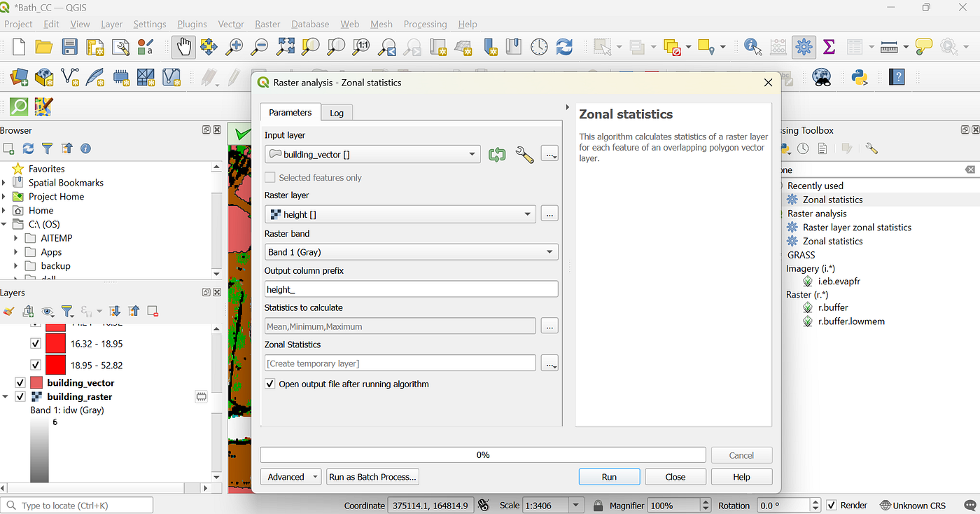This screenshot has width=980, height=514.
Task: Toggle the scale lock icon in status bar
Action: coord(598,505)
